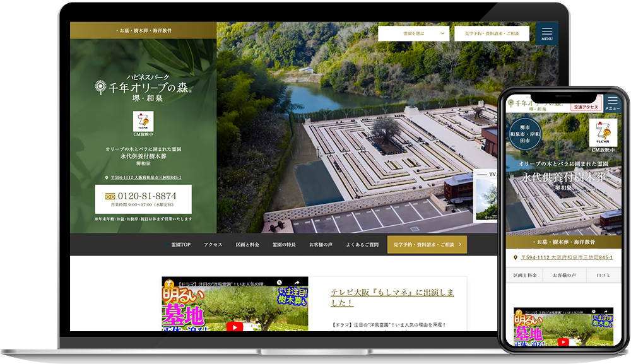Image resolution: width=631 pixels, height=364 pixels.
Task: Select よくあるご質問 in the navigation bar
Action: coord(362,245)
